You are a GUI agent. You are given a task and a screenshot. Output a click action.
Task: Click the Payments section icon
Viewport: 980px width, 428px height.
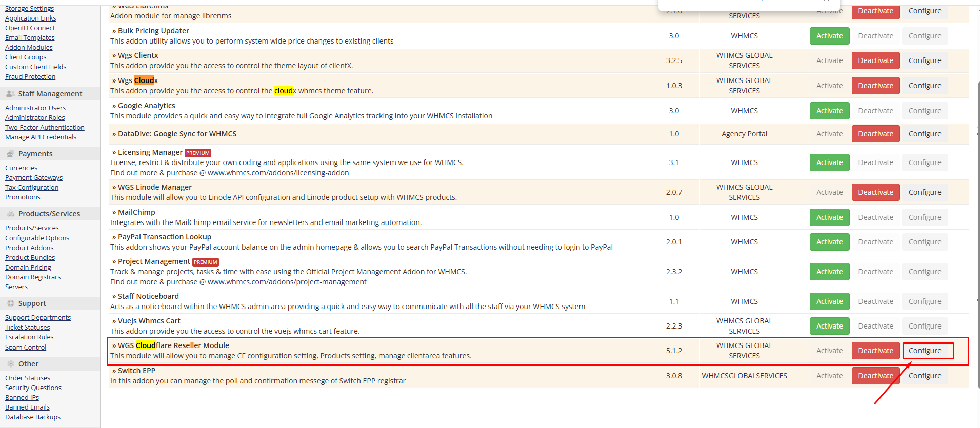click(x=10, y=154)
